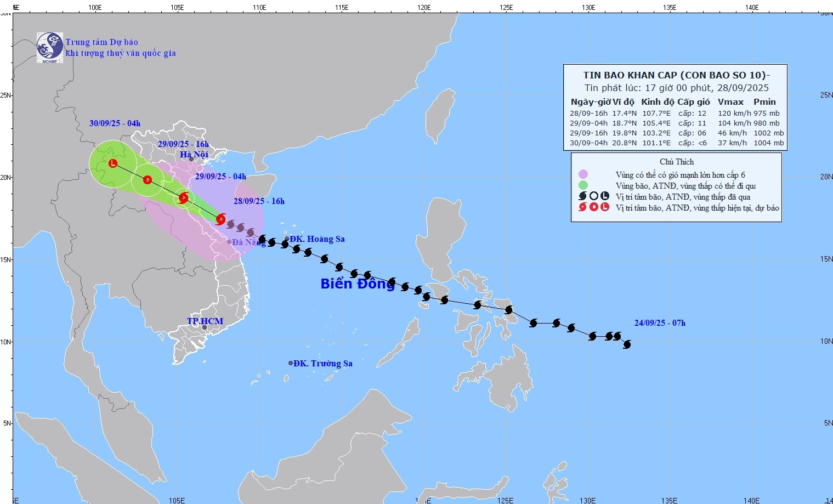This screenshot has width=833, height=504.
Task: Click legend text 'Vùng có thể có gió mạnh lớn hơn cấp 6'
Action: [680, 175]
